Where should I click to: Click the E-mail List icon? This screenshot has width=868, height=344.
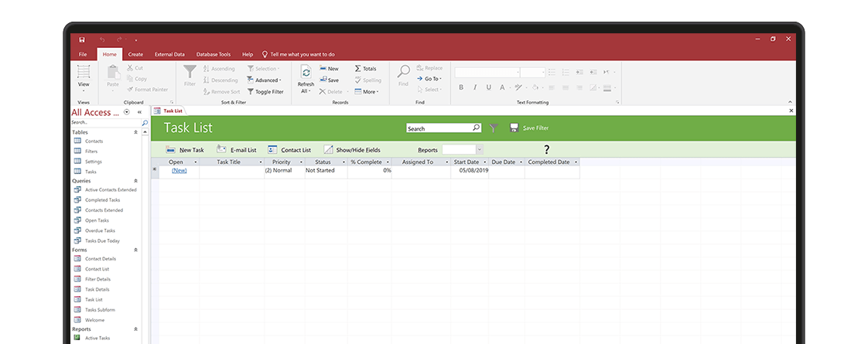tap(222, 149)
